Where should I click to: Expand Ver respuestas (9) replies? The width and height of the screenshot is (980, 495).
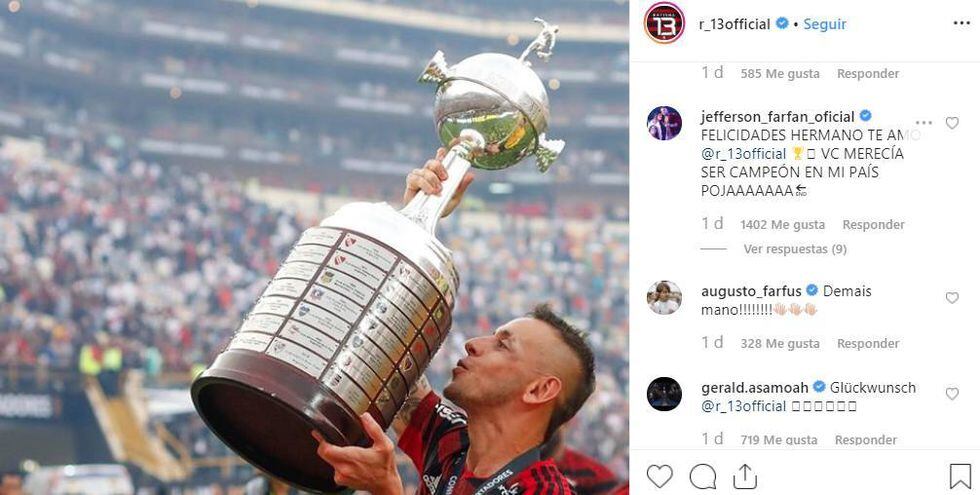click(795, 249)
